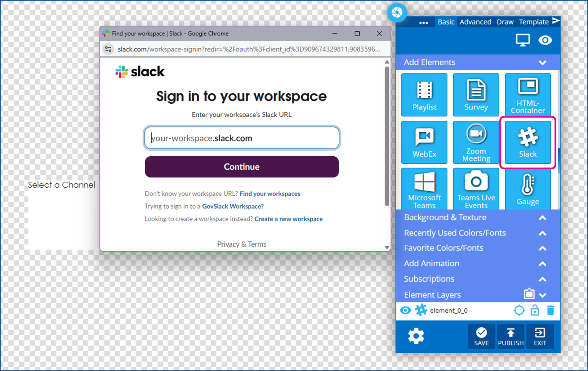588x371 pixels.
Task: Click the Chrome address bar URL
Action: tap(249, 49)
